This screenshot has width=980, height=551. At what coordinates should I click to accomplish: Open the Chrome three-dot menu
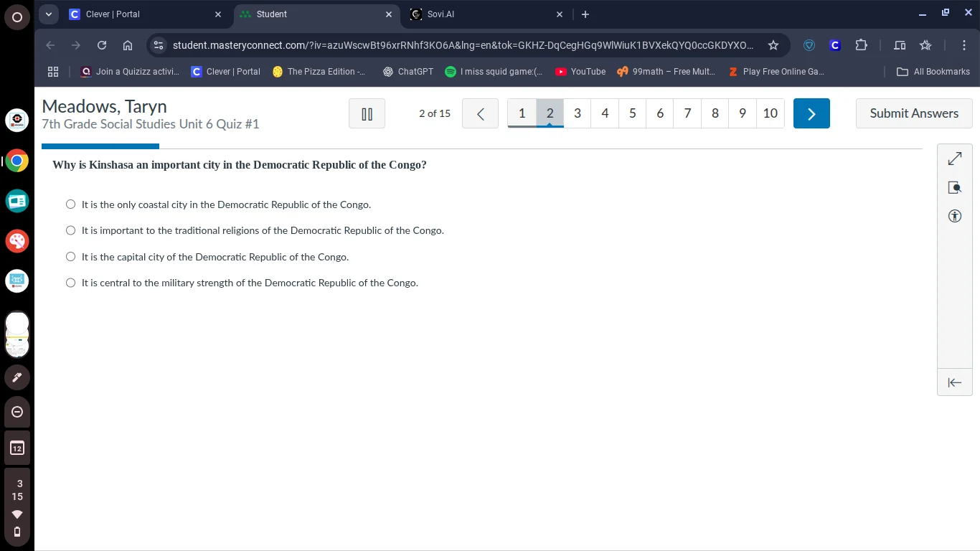964,45
